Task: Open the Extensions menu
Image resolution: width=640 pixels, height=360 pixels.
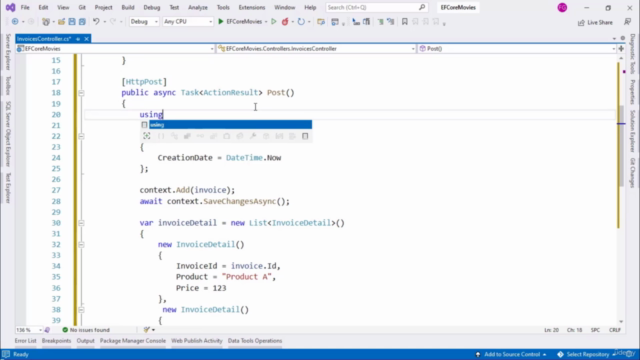Action: tap(252, 7)
